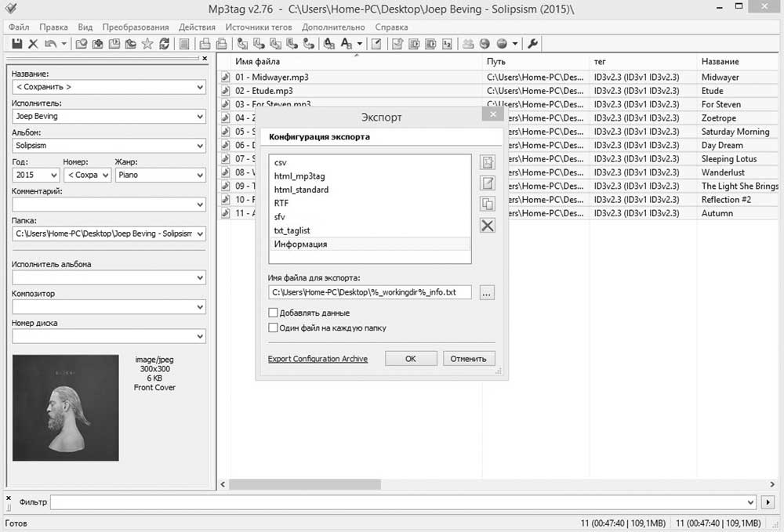
Task: Click the Save tag floppy disk icon
Action: (17, 44)
